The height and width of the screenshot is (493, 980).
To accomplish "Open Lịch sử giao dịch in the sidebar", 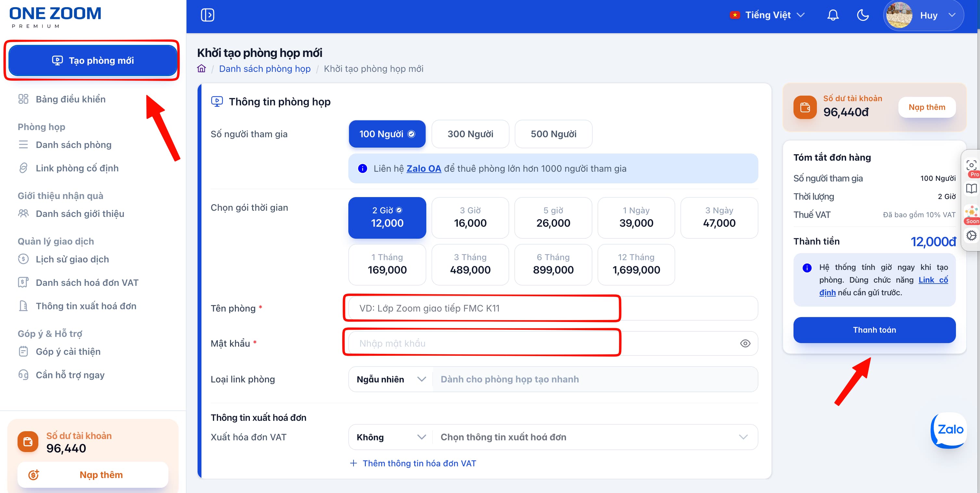I will click(72, 259).
